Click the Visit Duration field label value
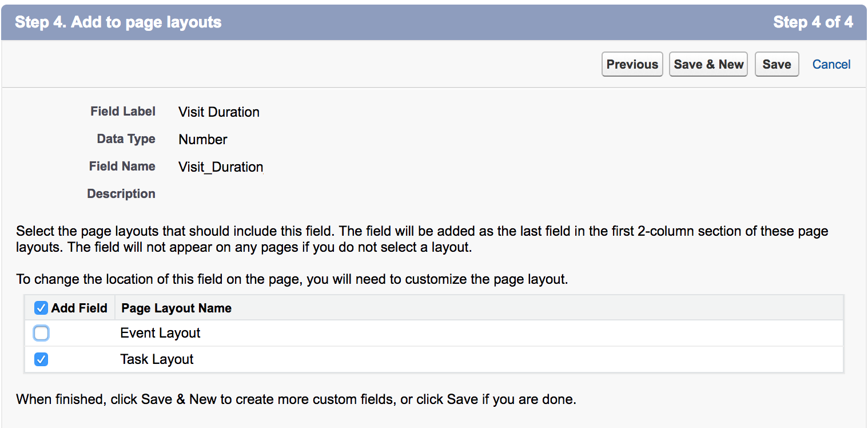The width and height of the screenshot is (868, 428). pos(219,112)
